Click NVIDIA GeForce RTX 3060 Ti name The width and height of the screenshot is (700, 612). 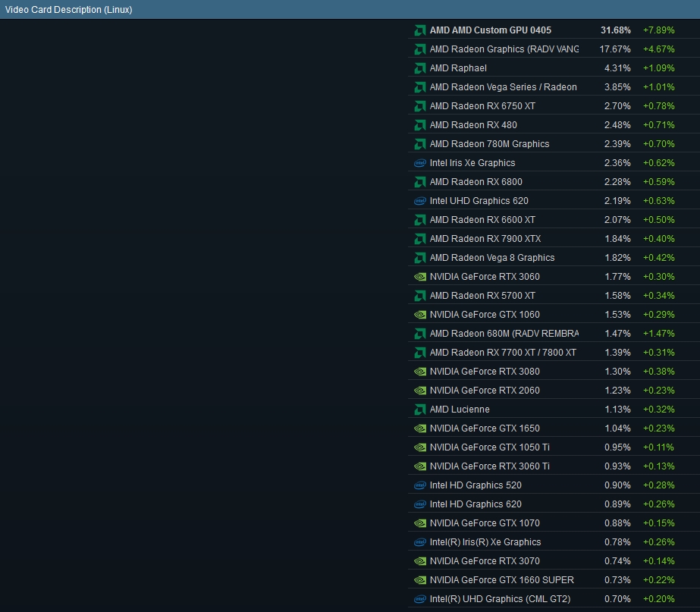[x=489, y=466]
